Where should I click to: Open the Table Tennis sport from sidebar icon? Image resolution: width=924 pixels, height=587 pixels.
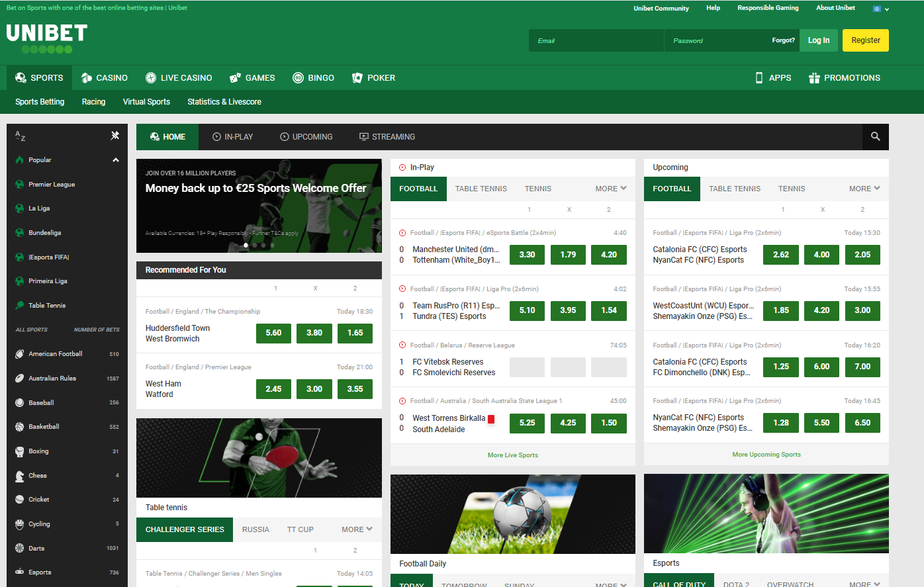(20, 305)
